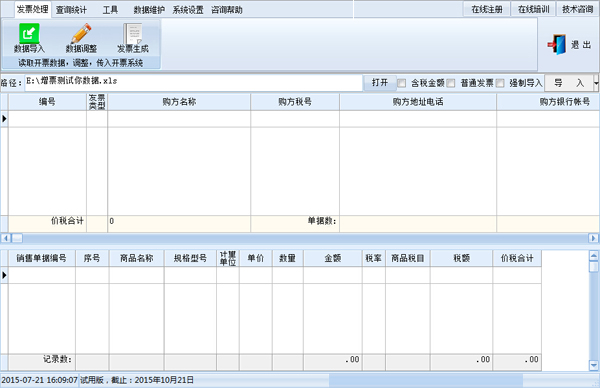
Task: Select the first row marker in upper grid
Action: tap(4, 119)
